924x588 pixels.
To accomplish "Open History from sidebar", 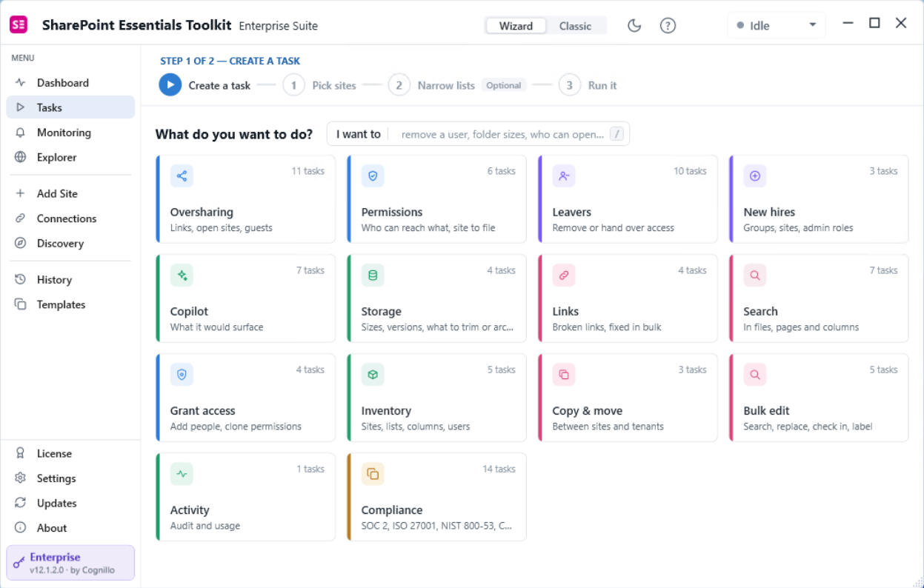I will pyautogui.click(x=70, y=279).
